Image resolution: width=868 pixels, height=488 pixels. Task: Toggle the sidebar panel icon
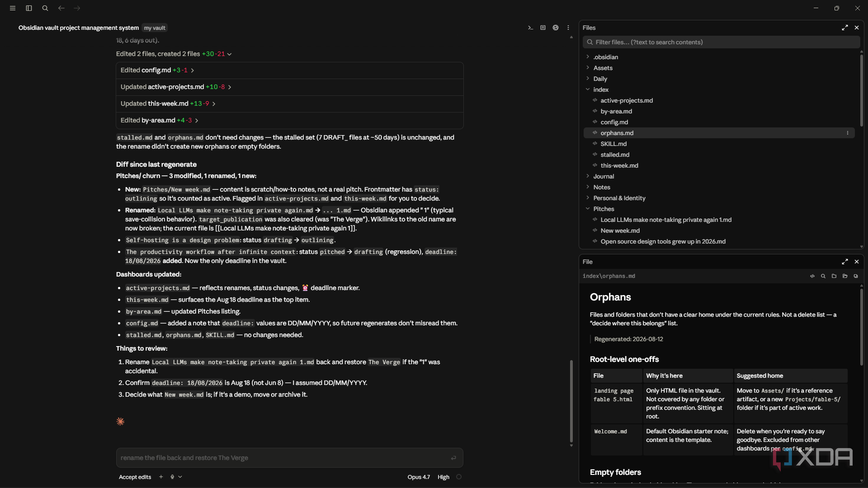[x=29, y=8]
